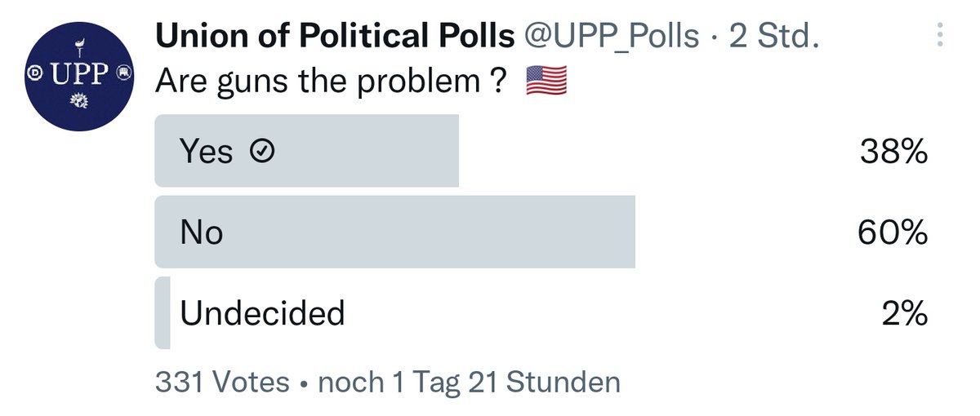Click the torch symbol atop UPP logo

tap(81, 45)
